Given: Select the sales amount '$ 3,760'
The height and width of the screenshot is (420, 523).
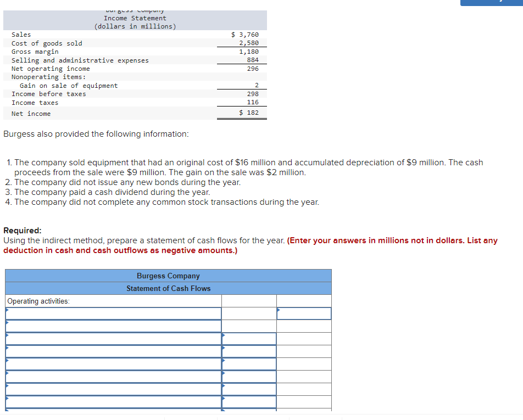Looking at the screenshot, I should [245, 35].
